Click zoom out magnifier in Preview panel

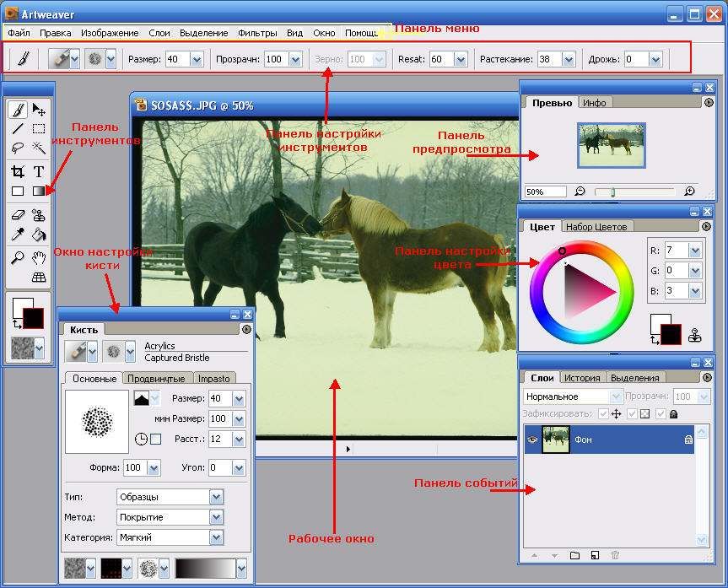tap(580, 192)
